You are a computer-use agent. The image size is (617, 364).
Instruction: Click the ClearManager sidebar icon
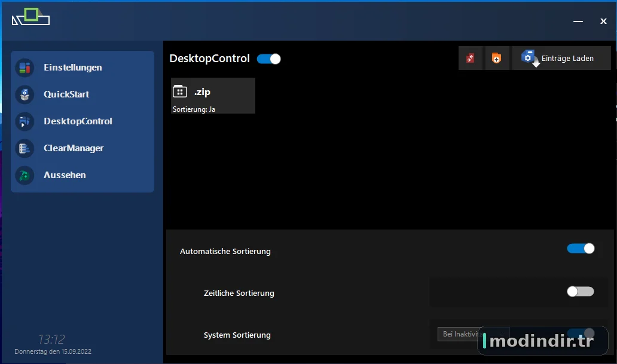click(x=25, y=148)
